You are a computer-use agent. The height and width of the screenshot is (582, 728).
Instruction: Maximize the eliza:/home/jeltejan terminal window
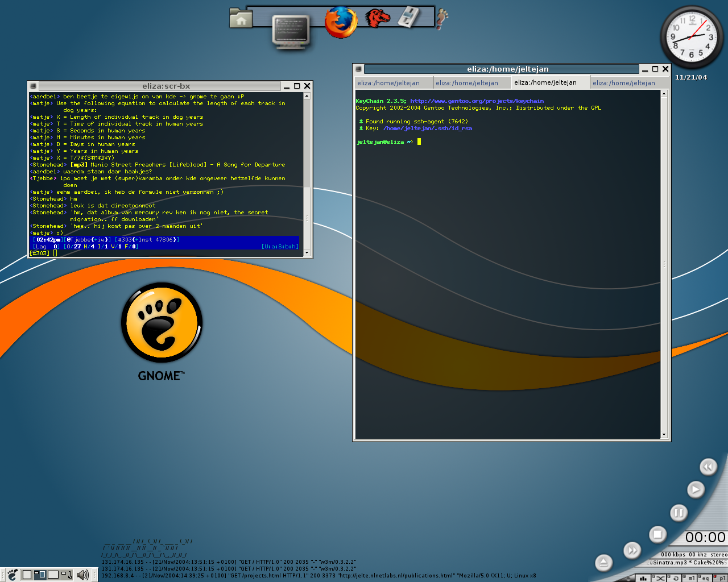655,69
